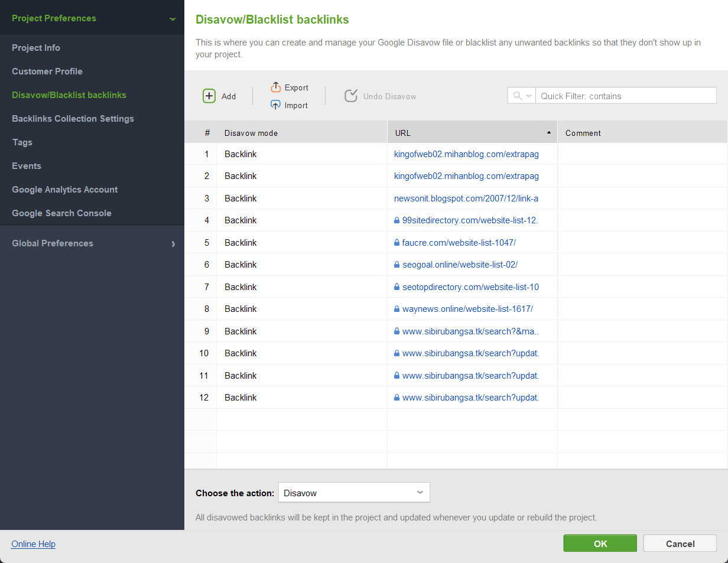728x563 pixels.
Task: Open seotopdirectory.com/website-list link
Action: (470, 287)
